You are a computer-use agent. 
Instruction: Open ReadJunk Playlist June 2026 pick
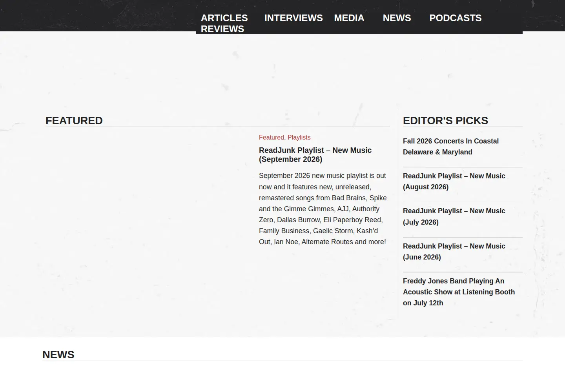coord(454,252)
